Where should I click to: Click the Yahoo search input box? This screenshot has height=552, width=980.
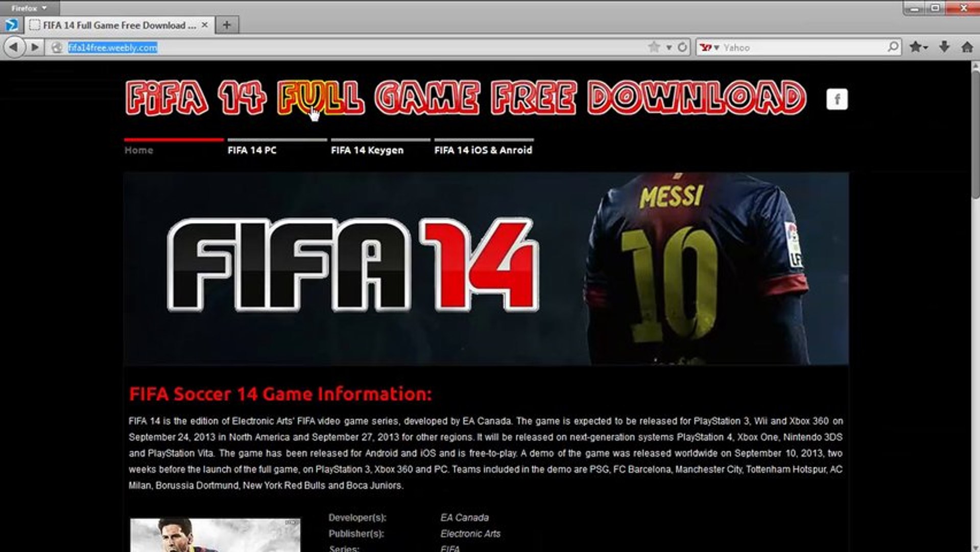tap(804, 48)
